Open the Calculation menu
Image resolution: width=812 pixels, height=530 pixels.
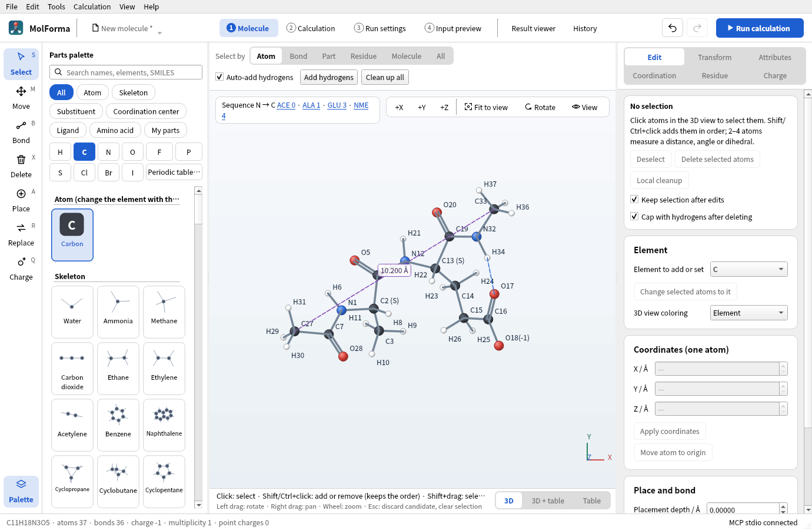92,6
